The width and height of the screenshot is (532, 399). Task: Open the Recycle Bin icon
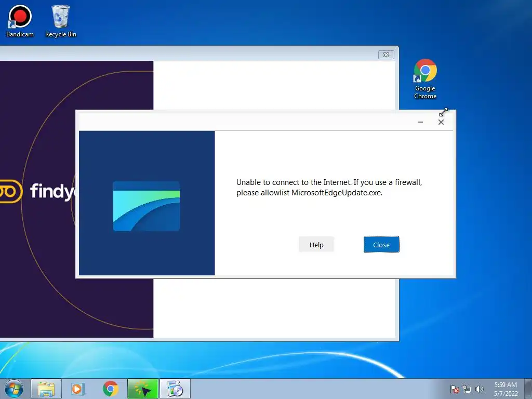pyautogui.click(x=61, y=21)
